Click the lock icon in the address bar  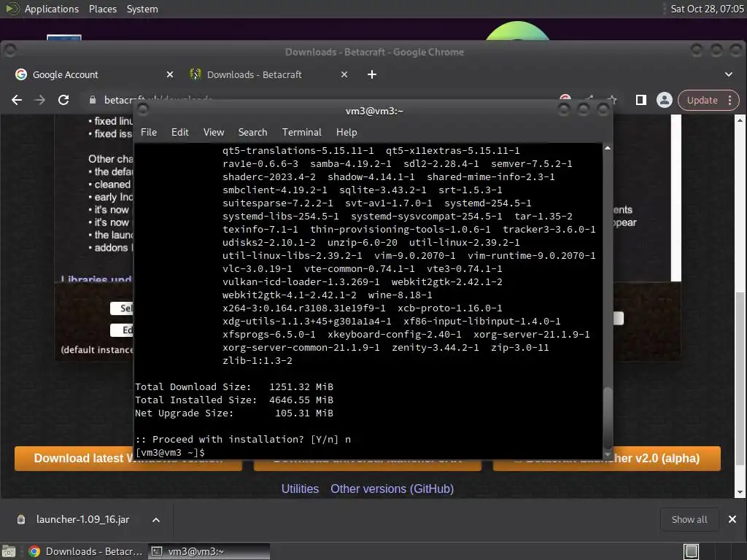click(93, 100)
